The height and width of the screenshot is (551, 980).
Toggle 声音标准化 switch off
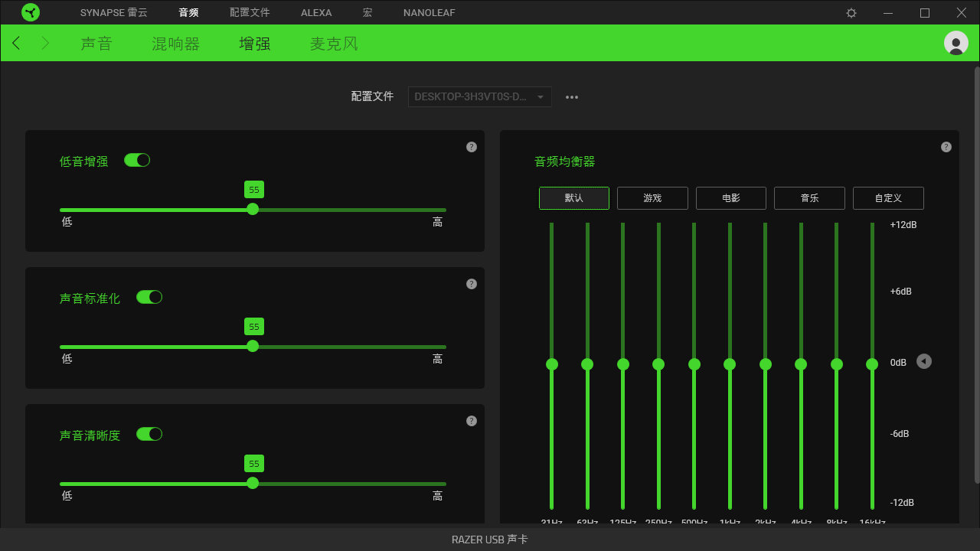pos(149,297)
